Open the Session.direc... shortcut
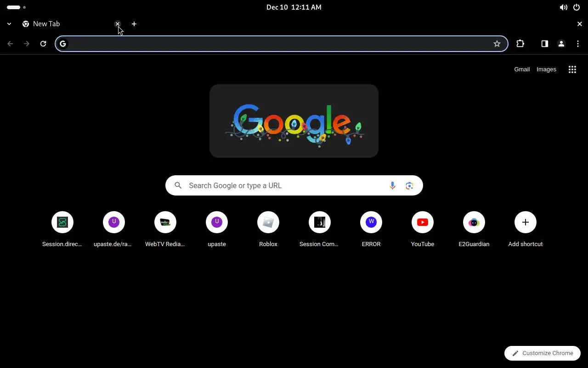Screen dimensions: 588x368 pos(62,230)
